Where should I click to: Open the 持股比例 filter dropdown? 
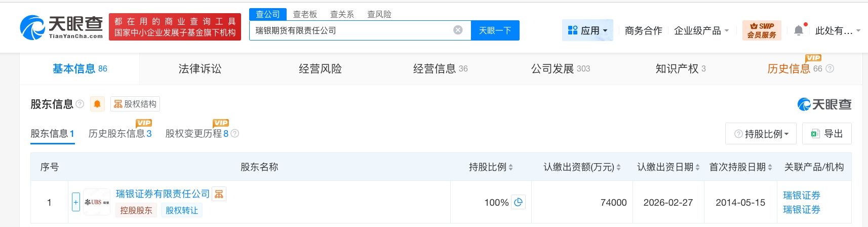[761, 134]
